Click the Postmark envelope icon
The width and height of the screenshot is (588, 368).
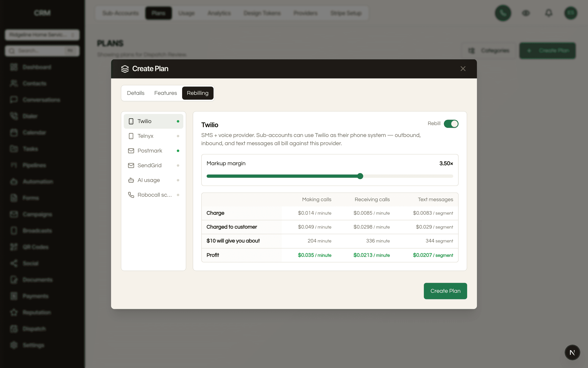coord(131,151)
